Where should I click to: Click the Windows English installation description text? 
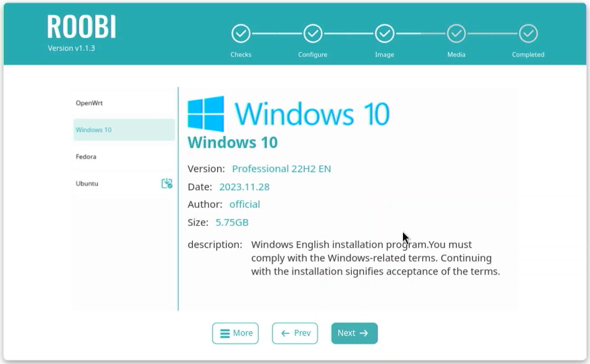click(x=376, y=258)
